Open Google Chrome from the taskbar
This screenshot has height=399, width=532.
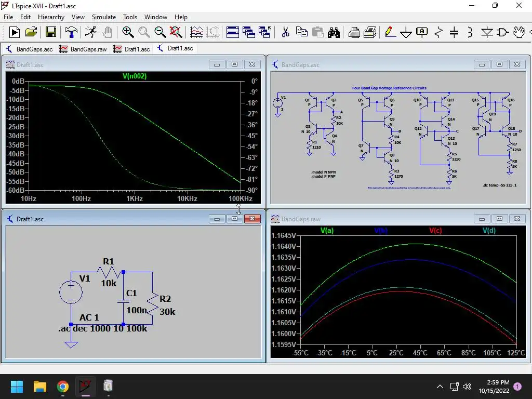pyautogui.click(x=62, y=387)
